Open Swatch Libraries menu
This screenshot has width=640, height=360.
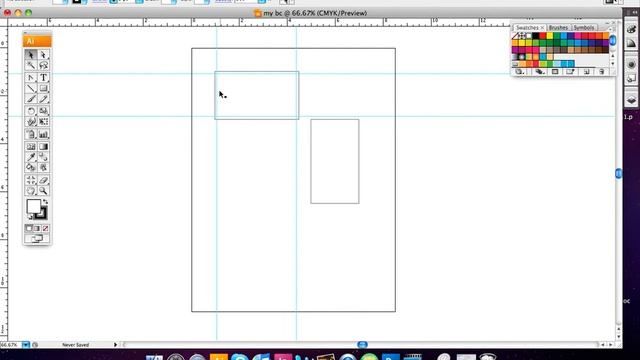(x=519, y=72)
